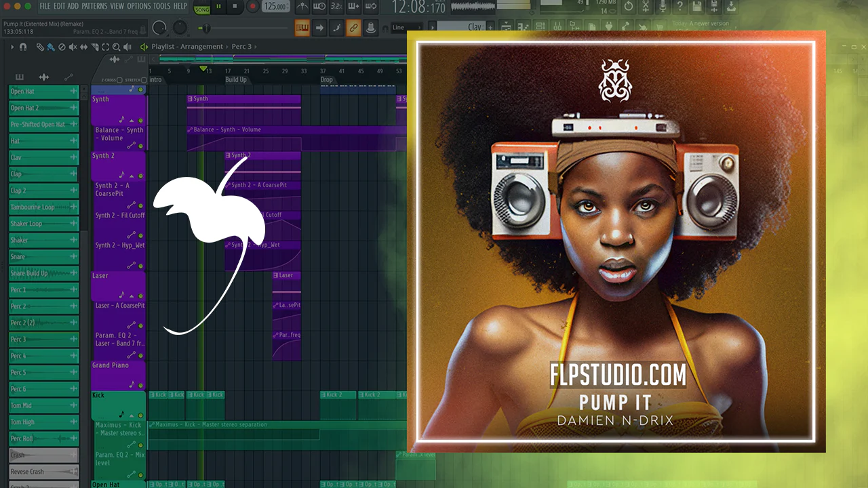Click the metronome icon
This screenshot has height=488, width=868.
tap(302, 7)
